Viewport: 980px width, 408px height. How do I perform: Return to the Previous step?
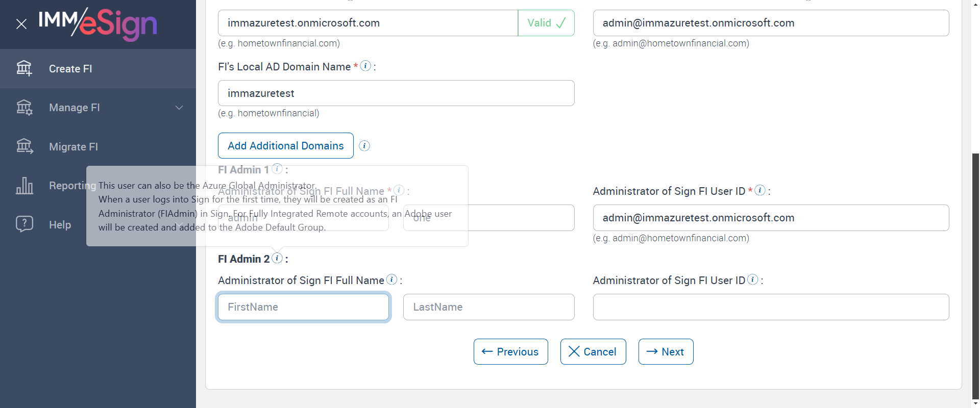click(x=510, y=352)
